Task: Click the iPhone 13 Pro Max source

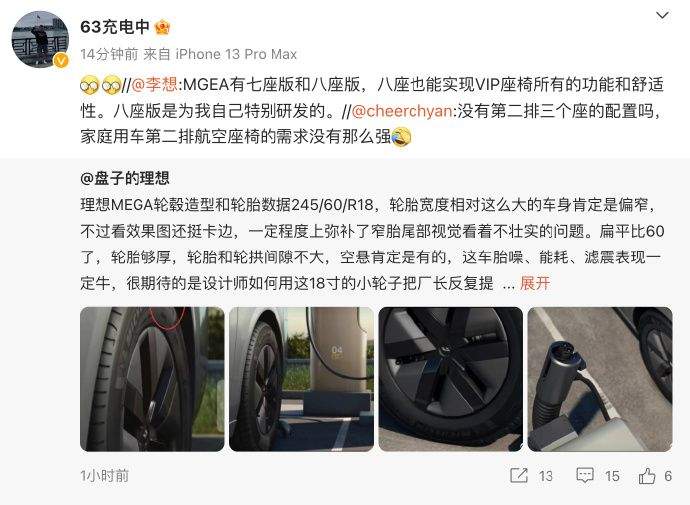Action: [236, 54]
